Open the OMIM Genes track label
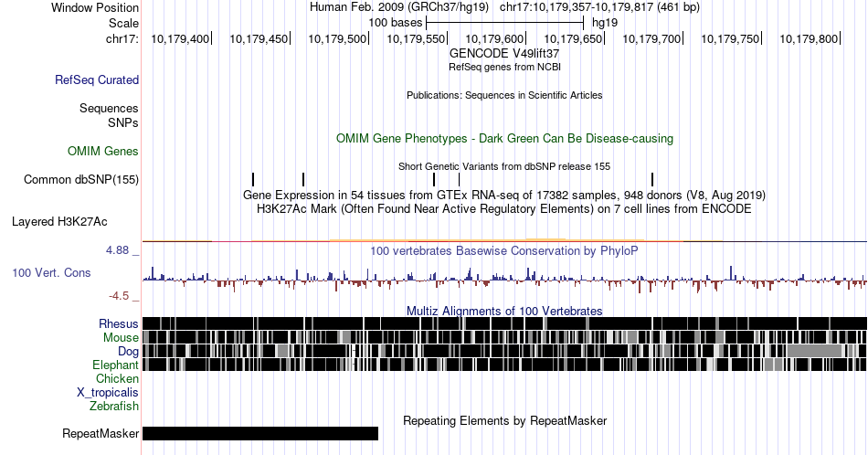 tap(103, 151)
